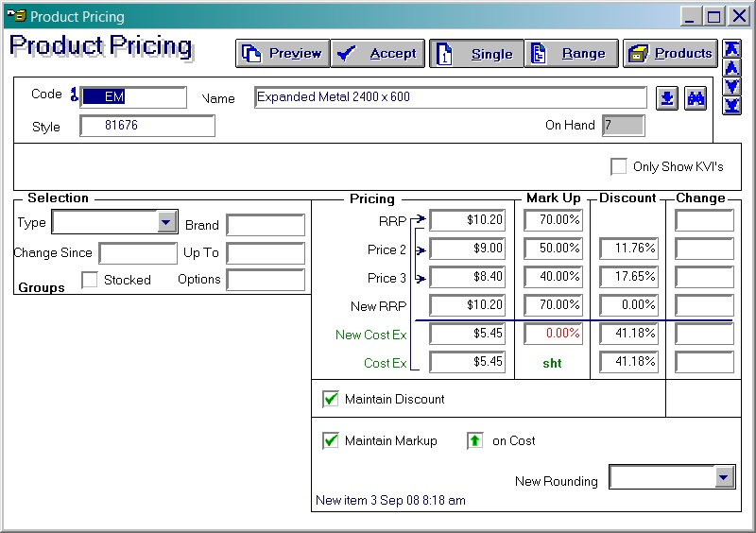
Task: Click the Price 3 Change field
Action: coord(704,277)
